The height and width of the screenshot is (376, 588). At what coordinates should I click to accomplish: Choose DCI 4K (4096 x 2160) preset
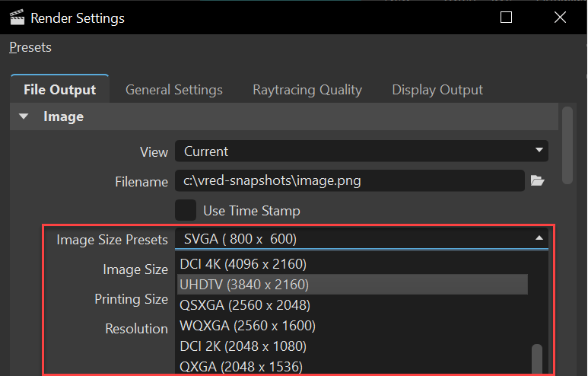pyautogui.click(x=243, y=264)
